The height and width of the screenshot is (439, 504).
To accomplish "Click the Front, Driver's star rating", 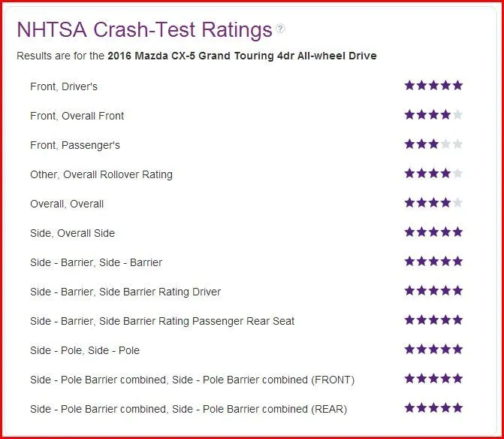I will click(433, 86).
